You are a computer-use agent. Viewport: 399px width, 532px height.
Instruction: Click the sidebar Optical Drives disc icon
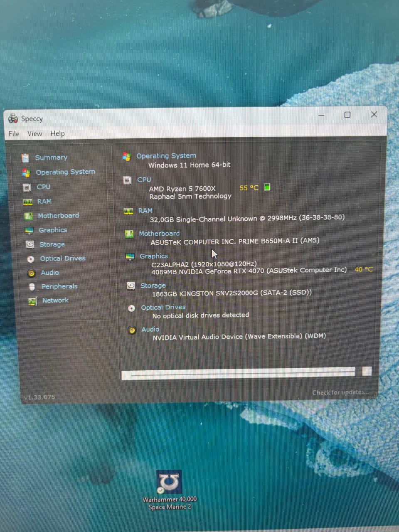31,259
